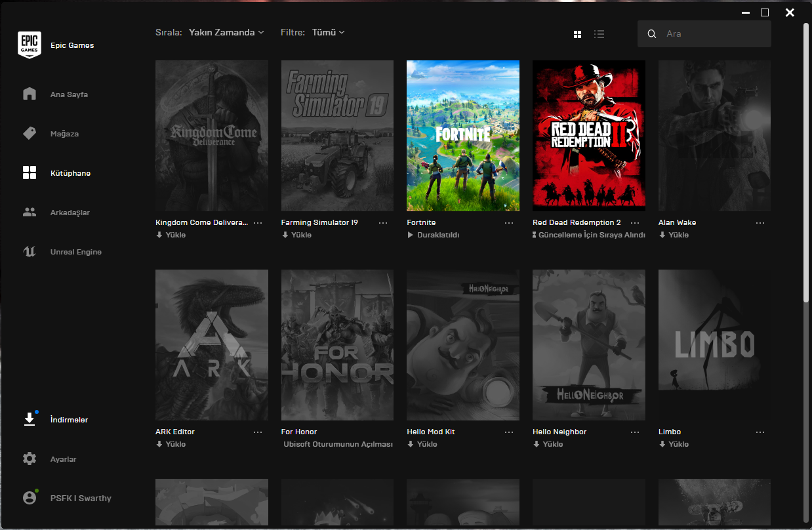The height and width of the screenshot is (530, 812).
Task: Open options menu for Alan Wake
Action: pos(760,223)
